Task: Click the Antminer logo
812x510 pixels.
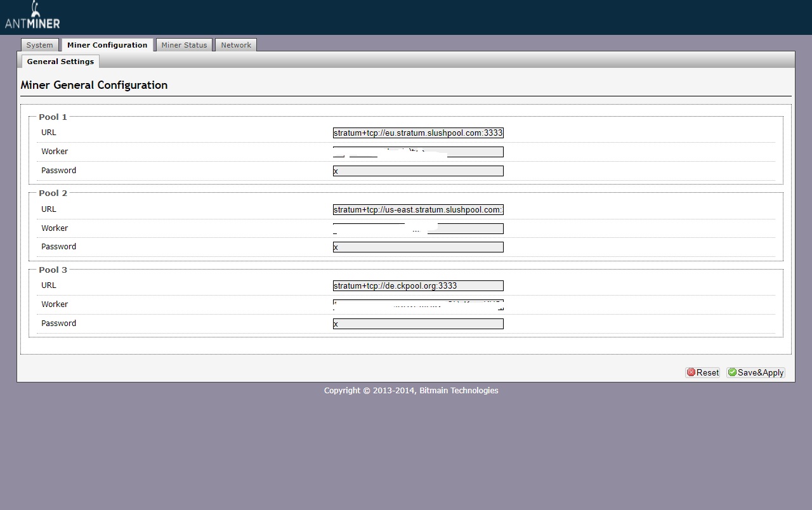Action: (32, 16)
